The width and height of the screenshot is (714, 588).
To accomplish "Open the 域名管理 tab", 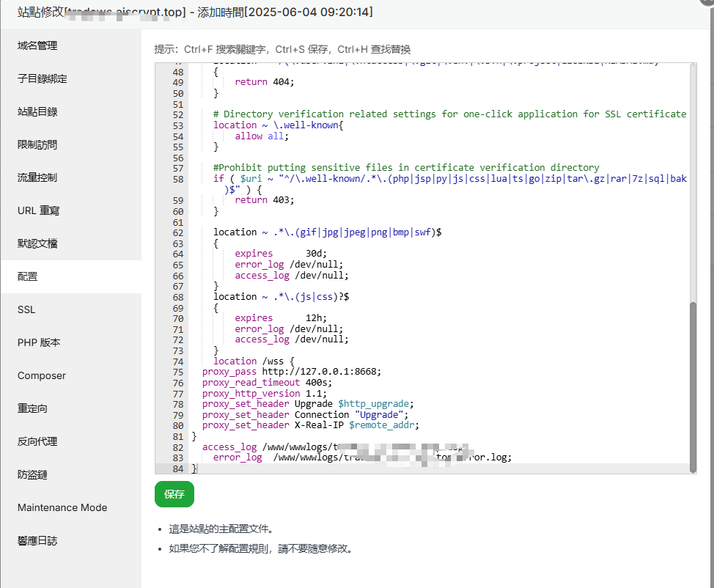I will click(37, 45).
